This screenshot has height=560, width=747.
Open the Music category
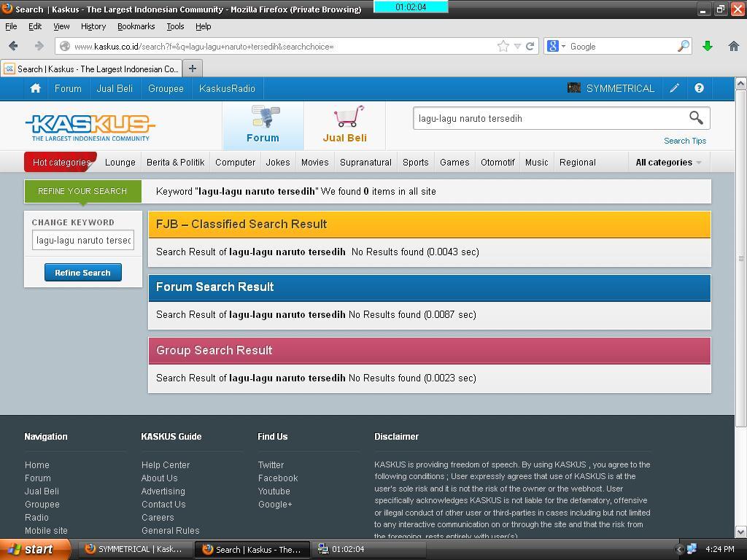coord(536,163)
